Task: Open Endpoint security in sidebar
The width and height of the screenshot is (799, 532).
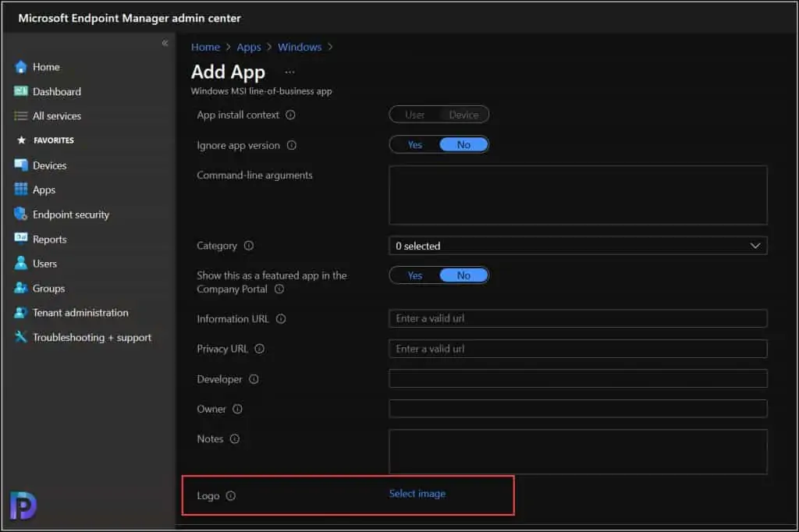Action: pos(71,215)
